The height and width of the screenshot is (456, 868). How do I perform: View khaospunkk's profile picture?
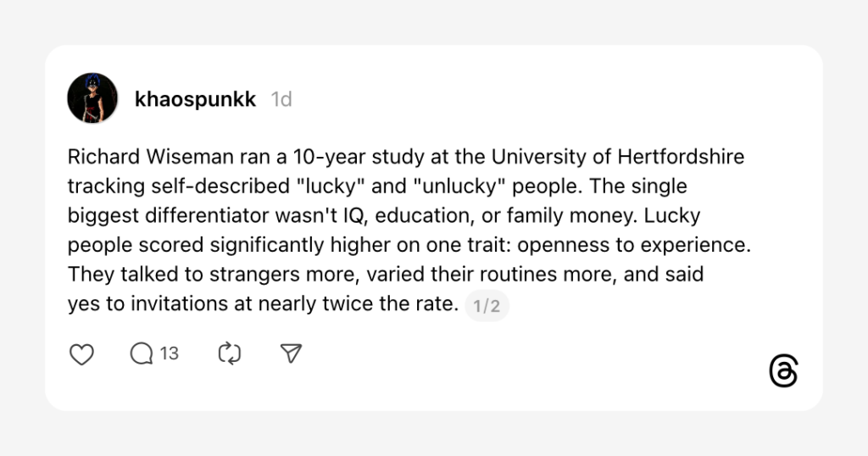[x=92, y=98]
